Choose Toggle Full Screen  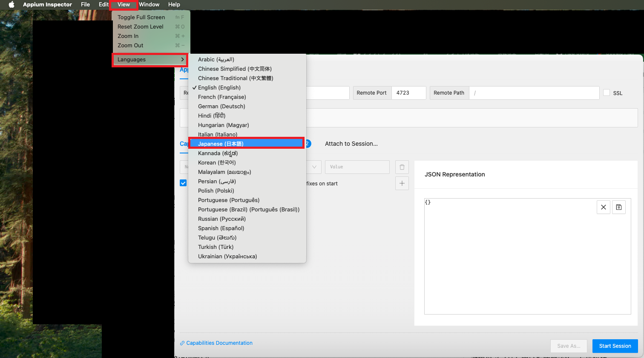click(151, 17)
